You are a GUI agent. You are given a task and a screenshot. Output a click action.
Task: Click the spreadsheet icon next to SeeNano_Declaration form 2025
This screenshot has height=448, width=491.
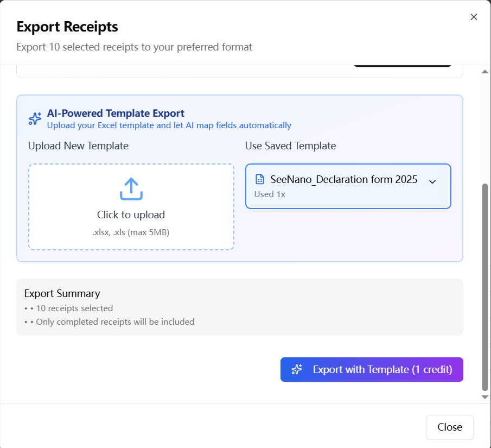point(259,179)
